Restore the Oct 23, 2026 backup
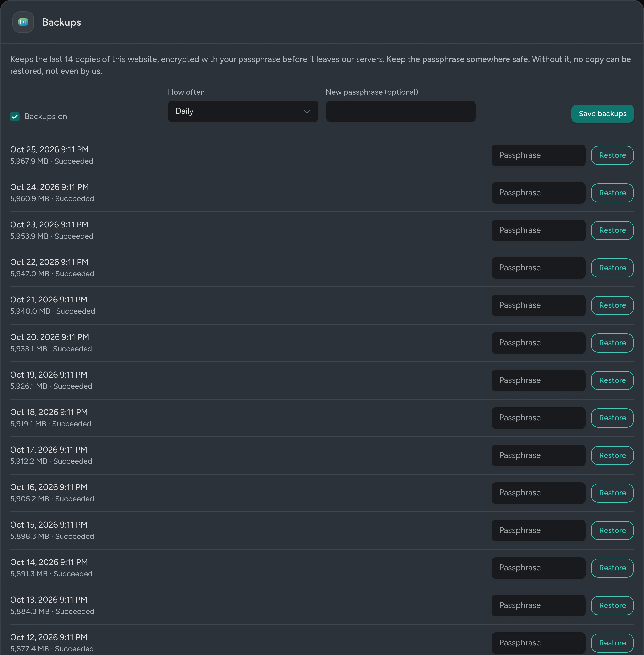This screenshot has height=655, width=644. point(612,230)
